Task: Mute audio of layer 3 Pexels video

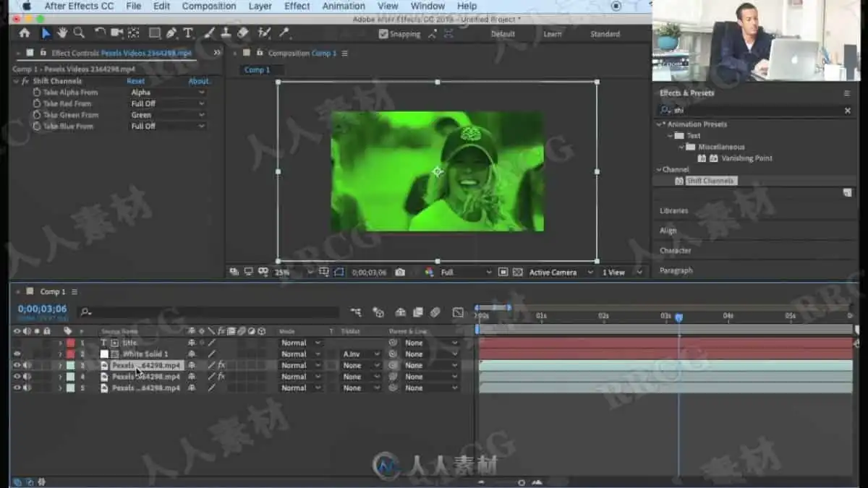Action: click(x=27, y=366)
